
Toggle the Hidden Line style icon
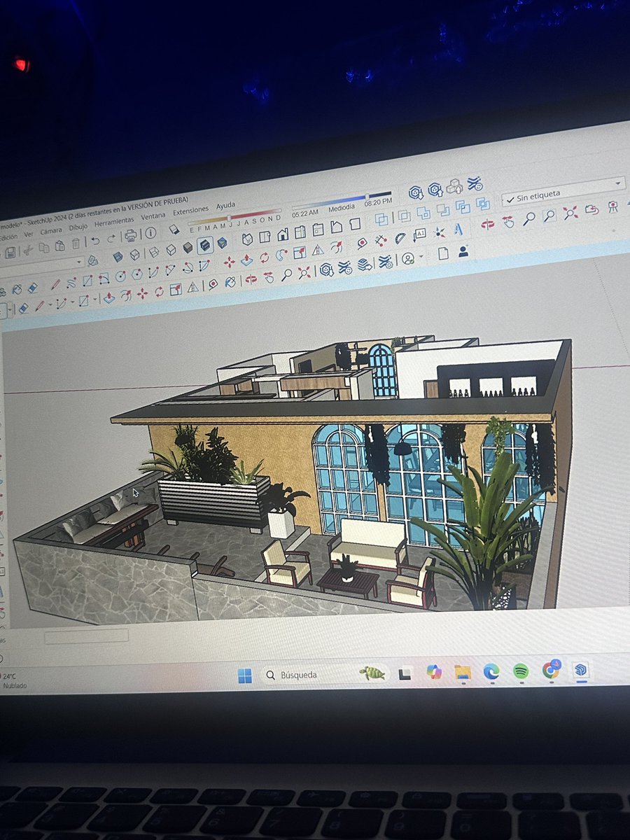[171, 250]
